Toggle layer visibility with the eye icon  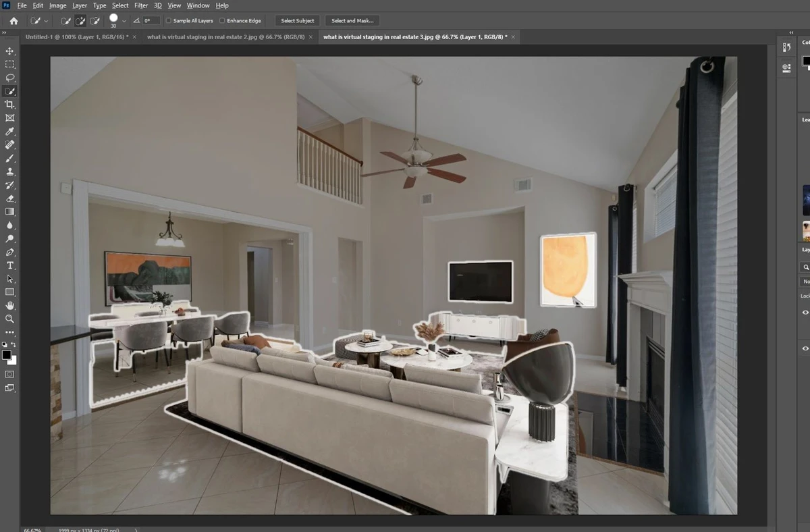(803, 312)
